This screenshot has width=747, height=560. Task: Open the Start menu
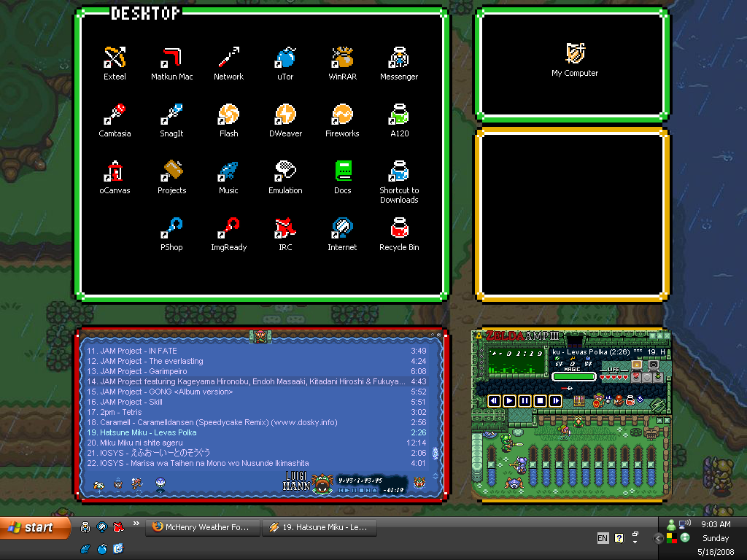[35, 527]
